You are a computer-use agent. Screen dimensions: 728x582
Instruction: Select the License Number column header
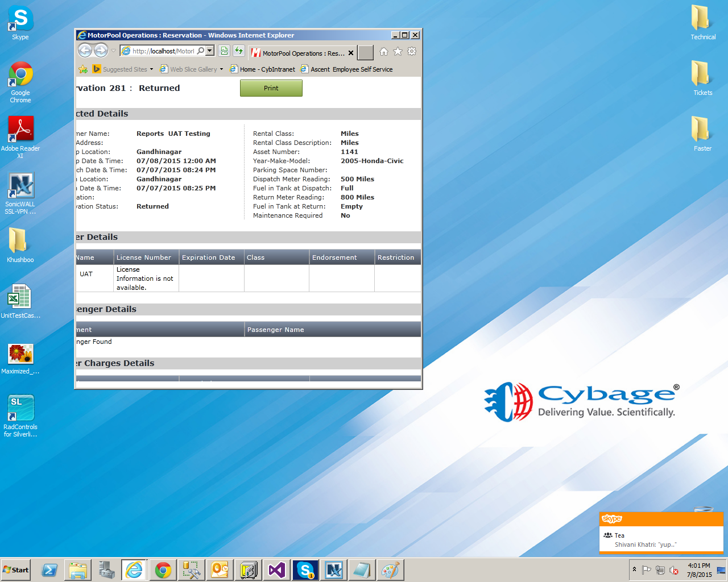pyautogui.click(x=146, y=257)
